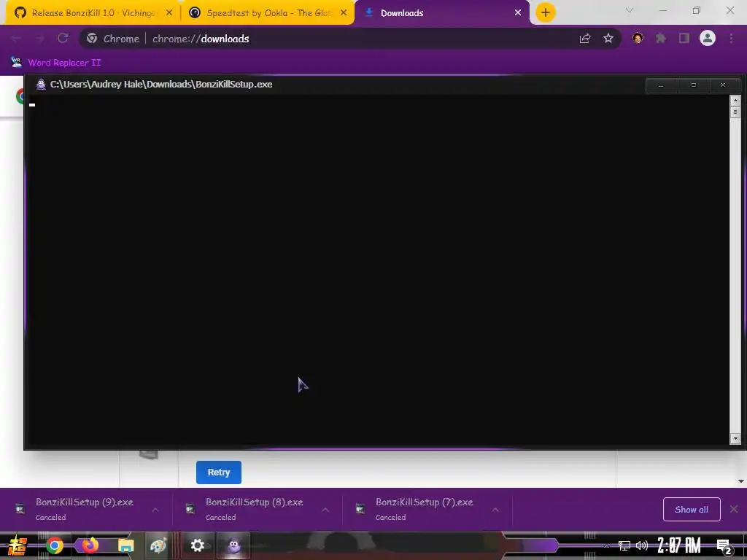This screenshot has width=747, height=560.
Task: Click the 2:07 AM clock
Action: coord(679,545)
